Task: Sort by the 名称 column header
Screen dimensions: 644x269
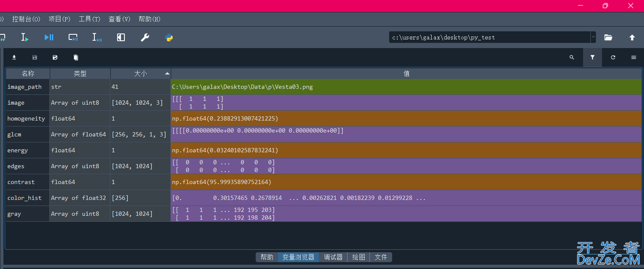Action: tap(28, 73)
